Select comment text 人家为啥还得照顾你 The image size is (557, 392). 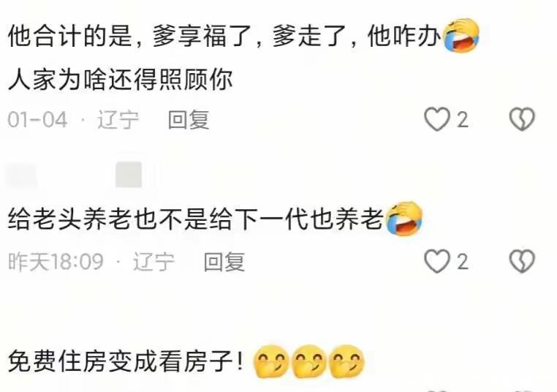pyautogui.click(x=120, y=79)
